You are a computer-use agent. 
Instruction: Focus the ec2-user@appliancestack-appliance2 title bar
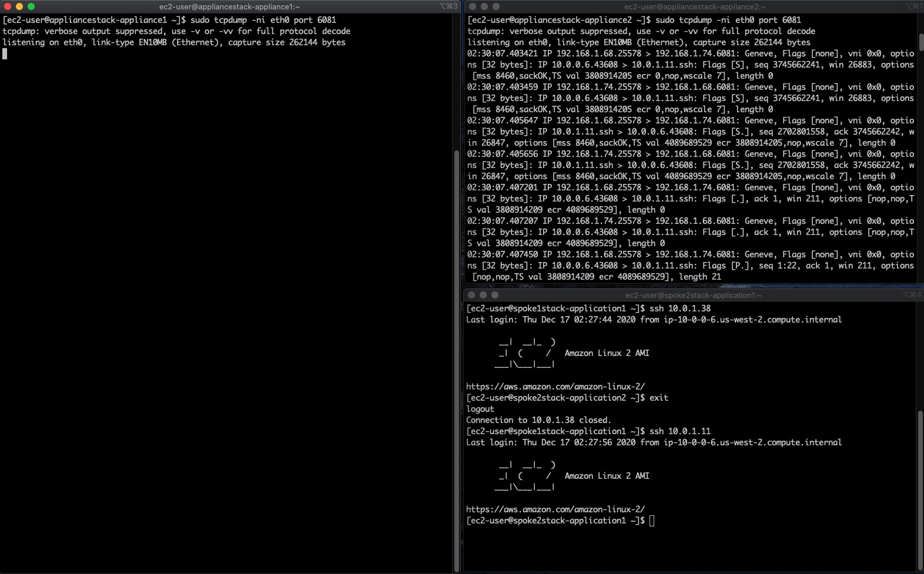695,6
